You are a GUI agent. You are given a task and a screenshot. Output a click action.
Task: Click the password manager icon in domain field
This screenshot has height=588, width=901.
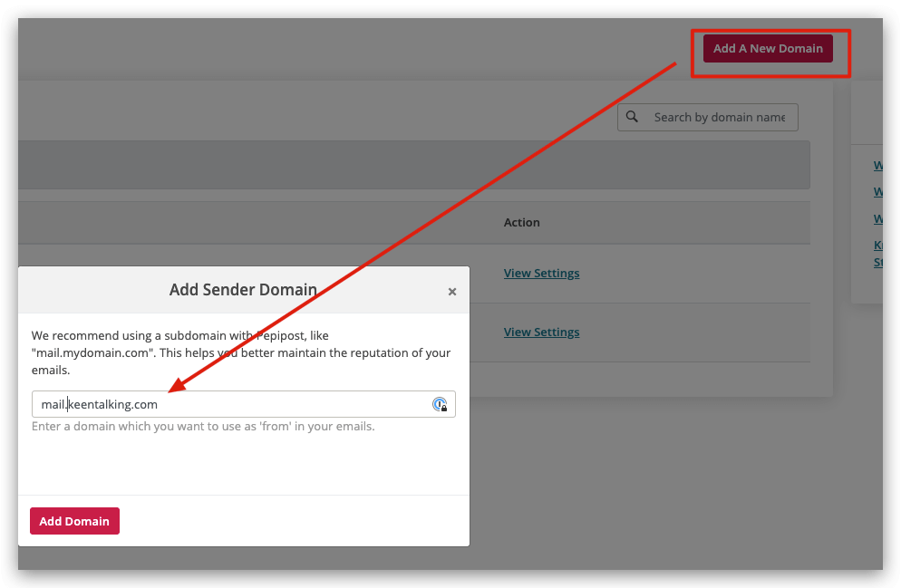(441, 405)
